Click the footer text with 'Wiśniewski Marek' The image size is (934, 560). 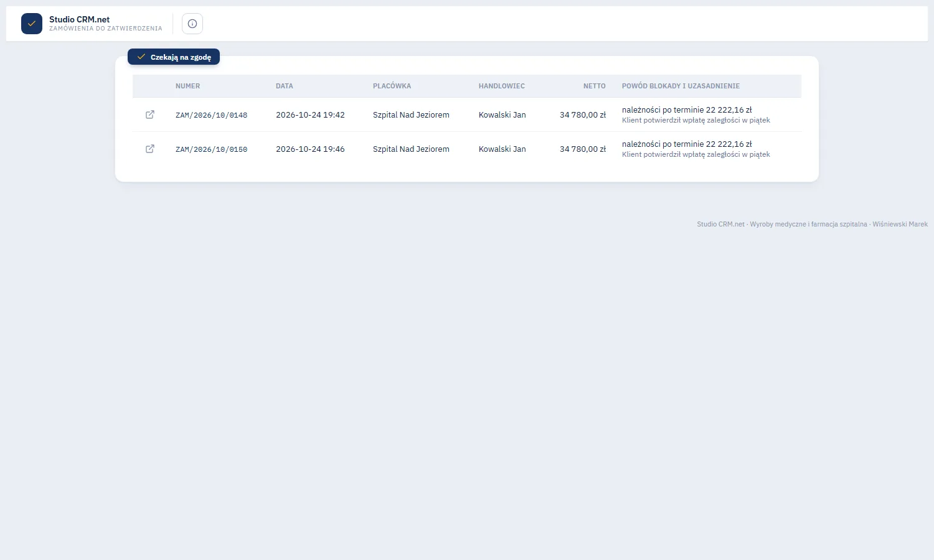[813, 224]
